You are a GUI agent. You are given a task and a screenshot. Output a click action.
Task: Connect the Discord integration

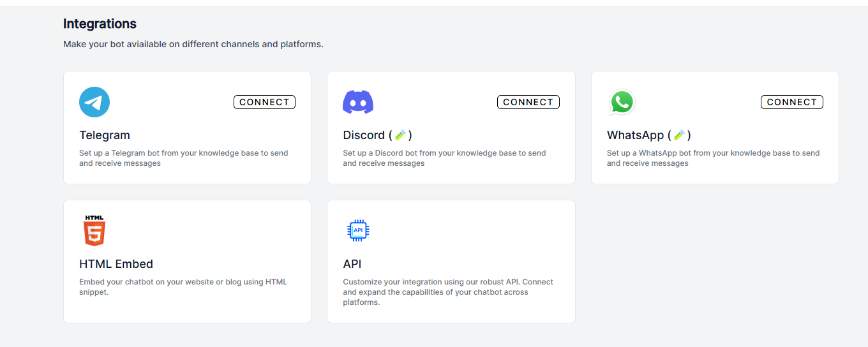click(x=528, y=102)
